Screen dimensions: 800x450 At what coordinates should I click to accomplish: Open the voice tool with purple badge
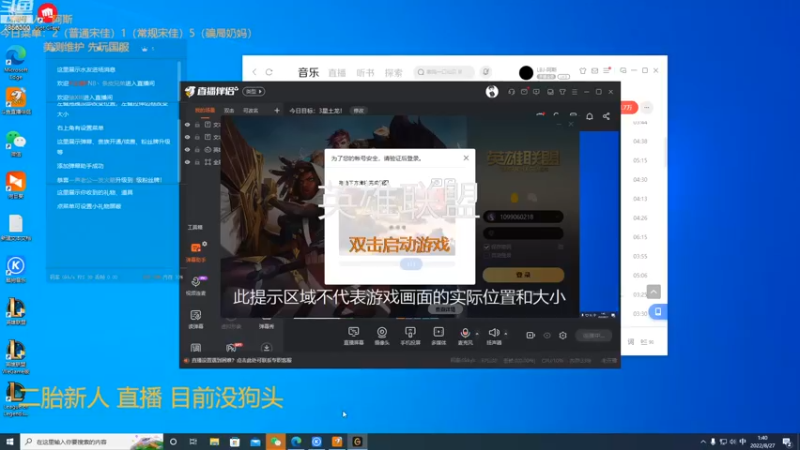[x=196, y=286]
